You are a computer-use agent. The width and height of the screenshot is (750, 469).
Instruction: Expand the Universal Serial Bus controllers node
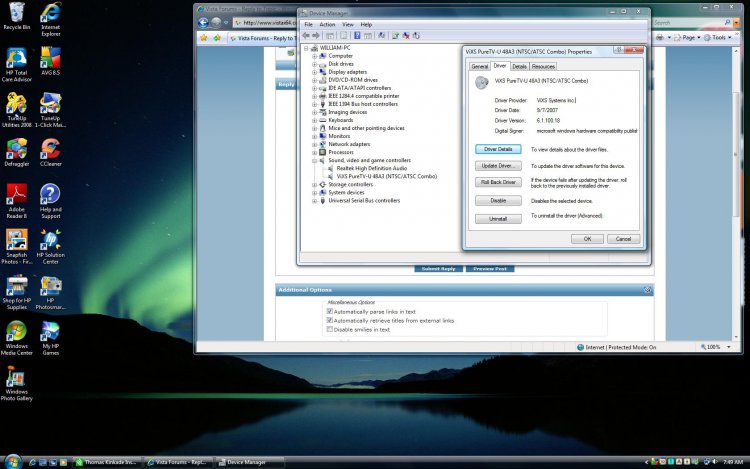(314, 201)
